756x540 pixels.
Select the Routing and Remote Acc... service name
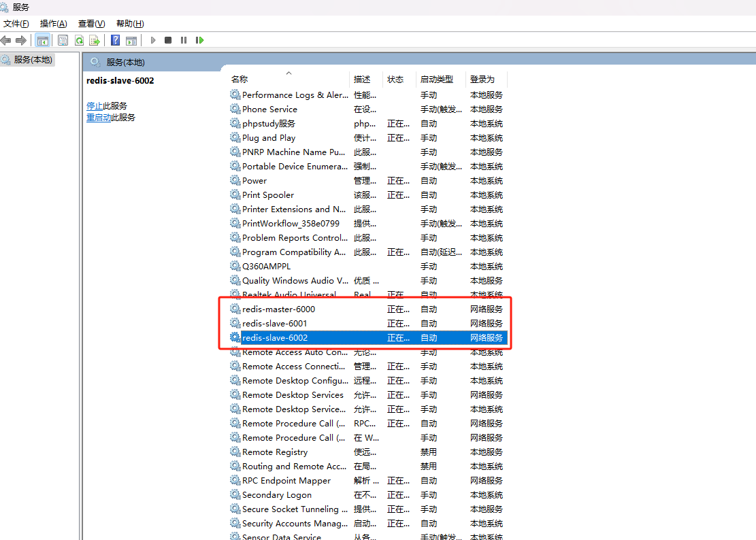tap(294, 467)
